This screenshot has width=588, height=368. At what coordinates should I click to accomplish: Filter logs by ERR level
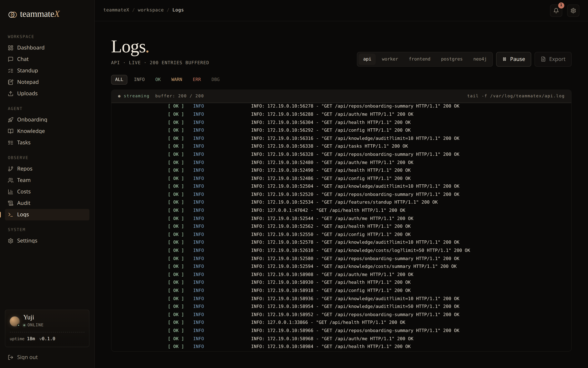click(197, 80)
